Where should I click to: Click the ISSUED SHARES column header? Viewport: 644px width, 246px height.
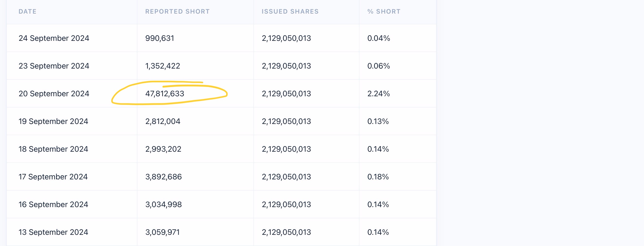[290, 11]
